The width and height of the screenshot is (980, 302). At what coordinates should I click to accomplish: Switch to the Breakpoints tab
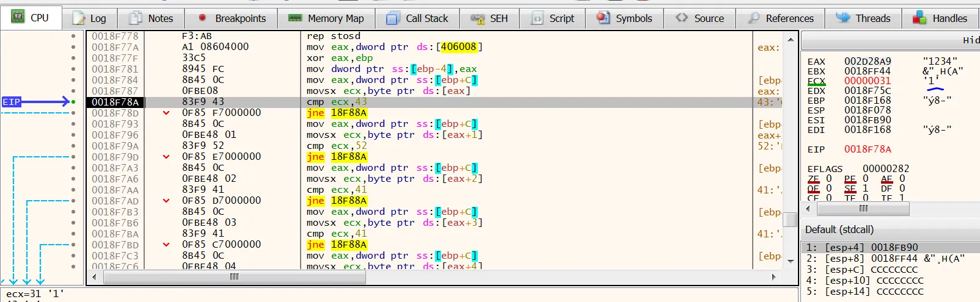coord(231,18)
